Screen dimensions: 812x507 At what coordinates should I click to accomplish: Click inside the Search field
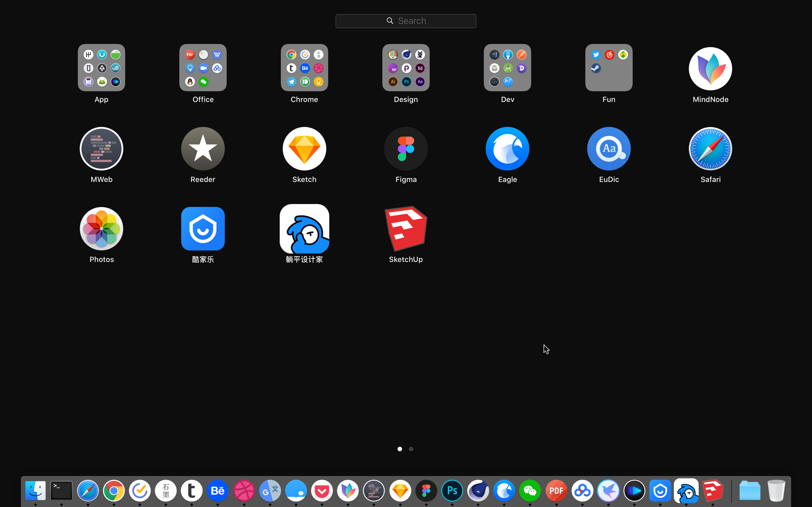click(406, 21)
